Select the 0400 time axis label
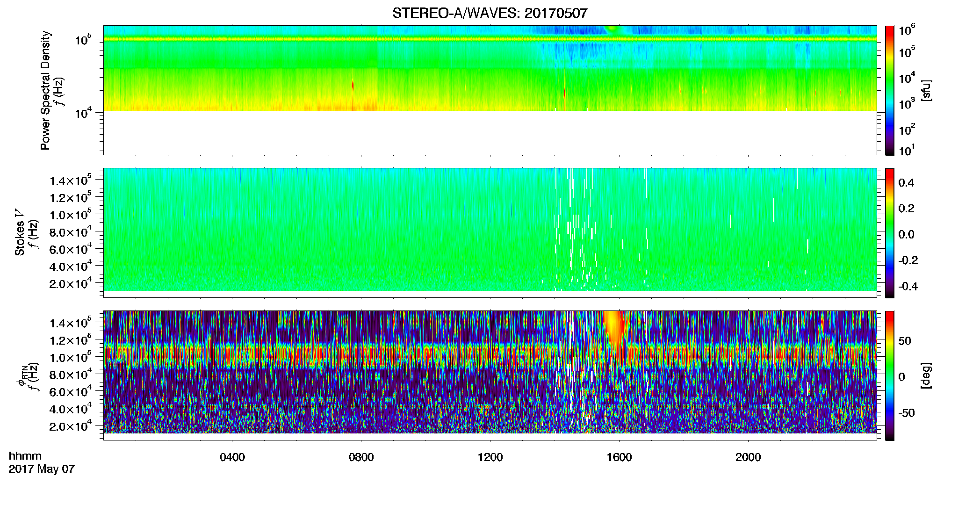The image size is (980, 505). coord(232,457)
